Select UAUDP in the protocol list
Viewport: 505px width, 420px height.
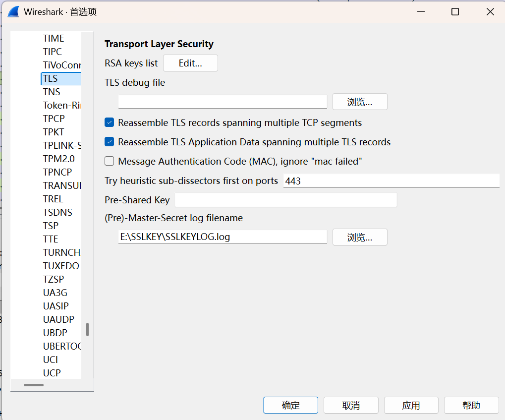click(x=58, y=319)
